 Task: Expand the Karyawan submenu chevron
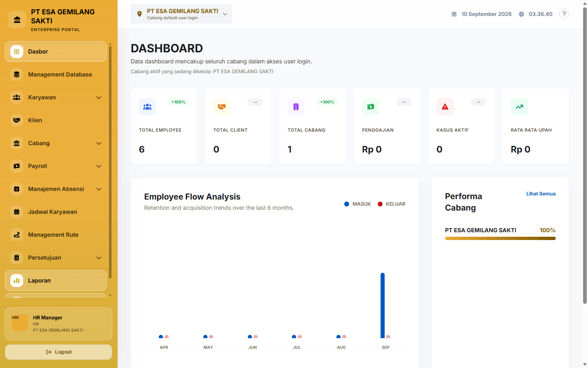99,97
